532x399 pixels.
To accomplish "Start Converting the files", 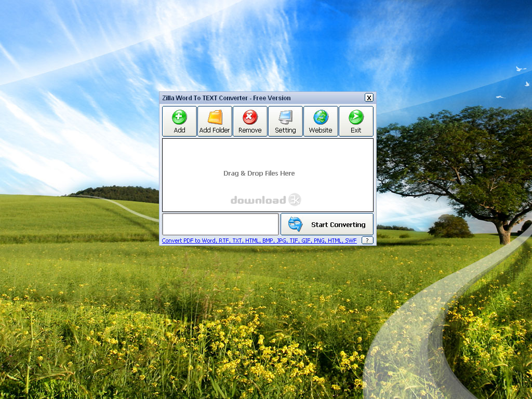I will [x=327, y=224].
